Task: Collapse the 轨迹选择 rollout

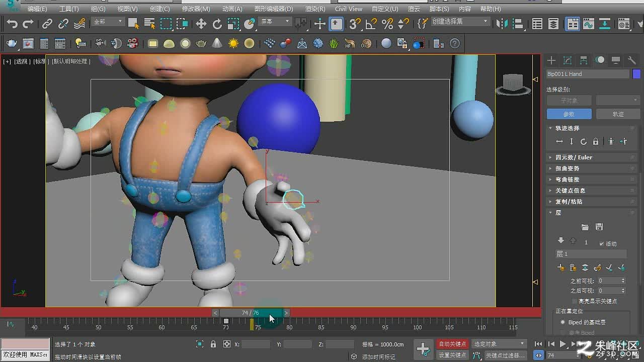Action: click(x=592, y=128)
